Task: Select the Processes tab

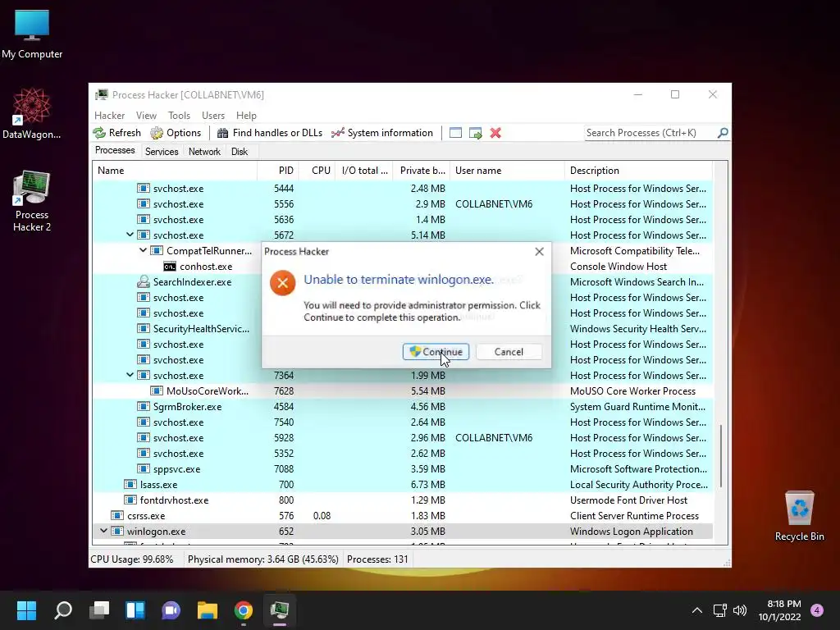Action: [115, 151]
